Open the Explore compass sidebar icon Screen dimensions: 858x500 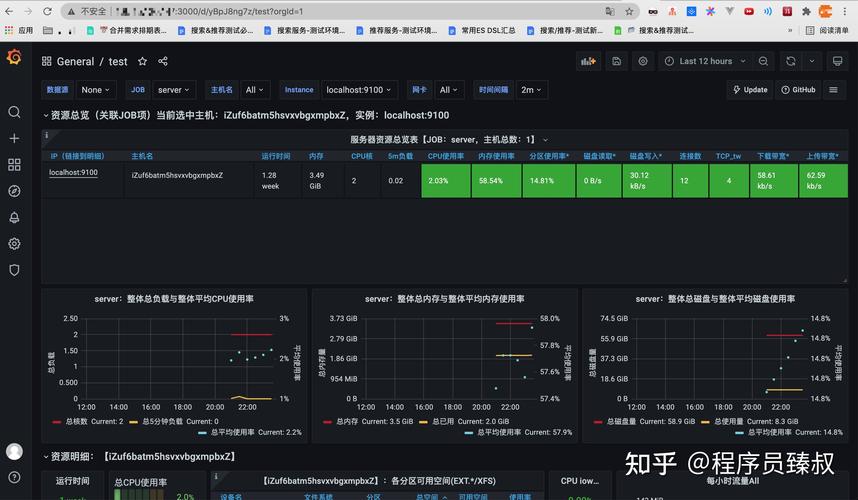click(14, 191)
